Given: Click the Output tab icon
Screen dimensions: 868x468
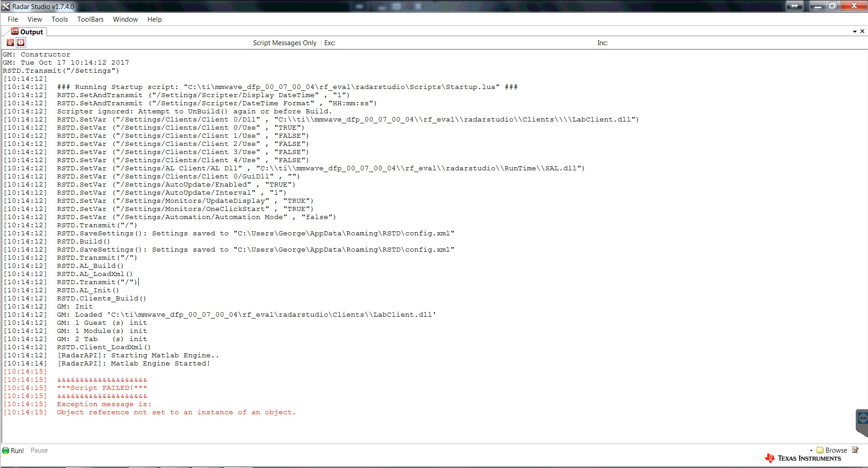Looking at the screenshot, I should 15,32.
